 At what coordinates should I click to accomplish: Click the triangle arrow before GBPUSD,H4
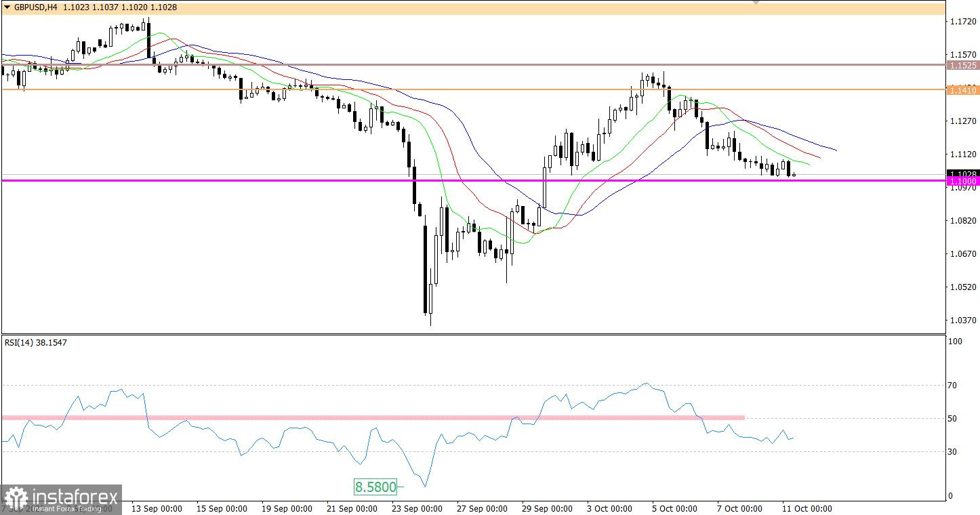(x=7, y=7)
